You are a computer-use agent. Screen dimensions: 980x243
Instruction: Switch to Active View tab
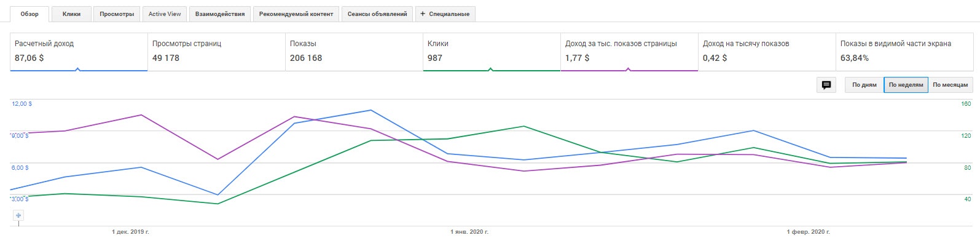(x=165, y=14)
